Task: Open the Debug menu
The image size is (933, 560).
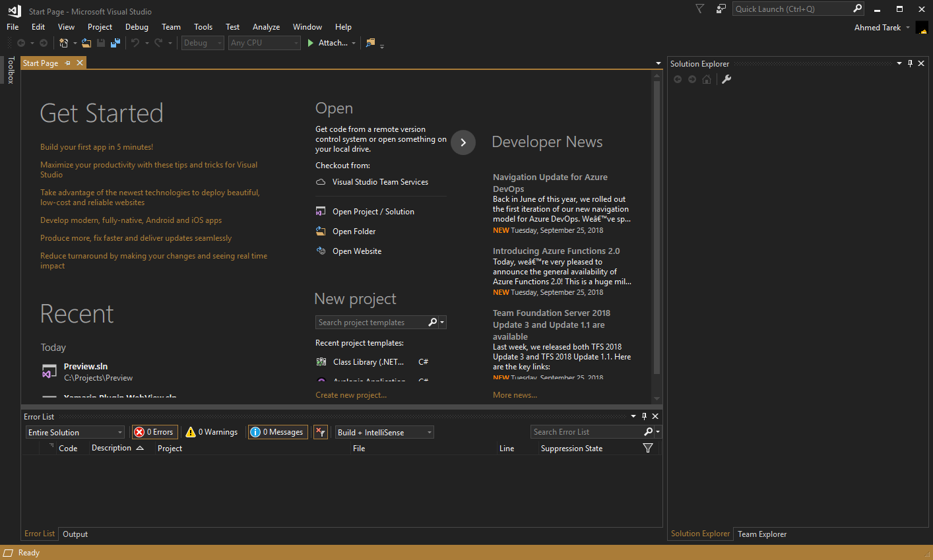Action: tap(137, 27)
